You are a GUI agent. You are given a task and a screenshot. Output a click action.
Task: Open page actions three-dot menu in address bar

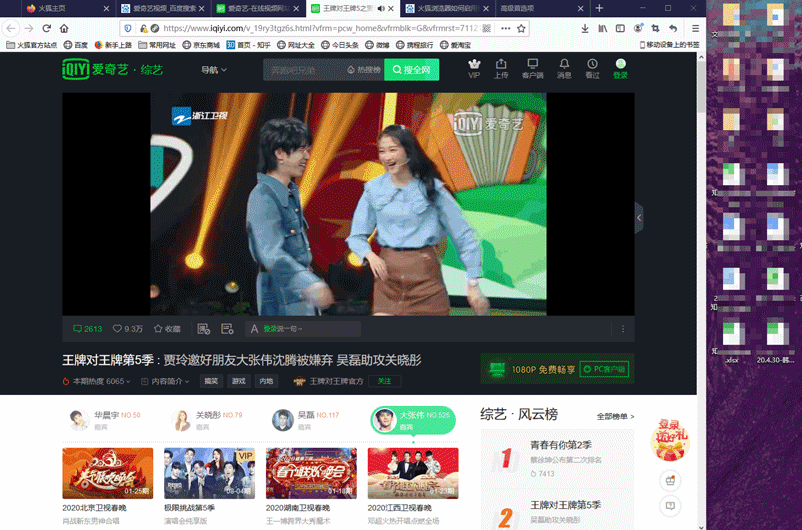505,29
